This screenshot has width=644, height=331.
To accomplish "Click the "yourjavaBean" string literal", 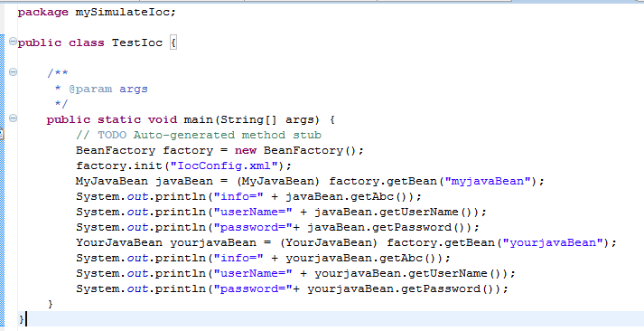I will point(554,242).
